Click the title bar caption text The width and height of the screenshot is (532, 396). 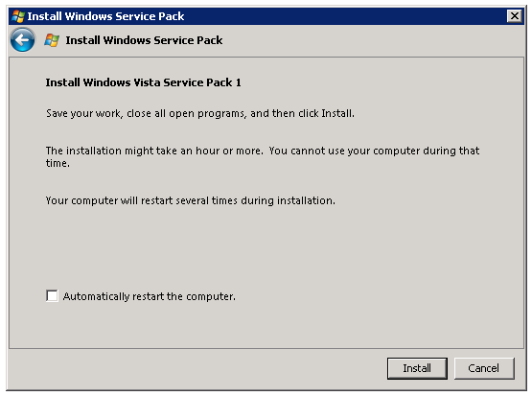(x=105, y=16)
